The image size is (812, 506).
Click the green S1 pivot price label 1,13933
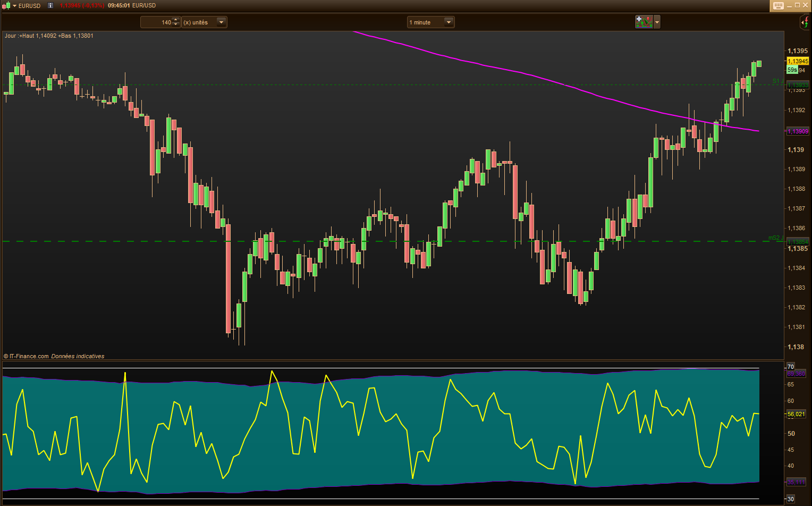coord(798,85)
